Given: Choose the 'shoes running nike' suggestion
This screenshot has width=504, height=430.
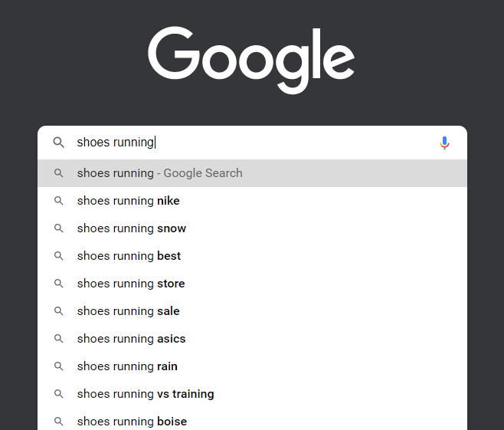Looking at the screenshot, I should [x=129, y=201].
